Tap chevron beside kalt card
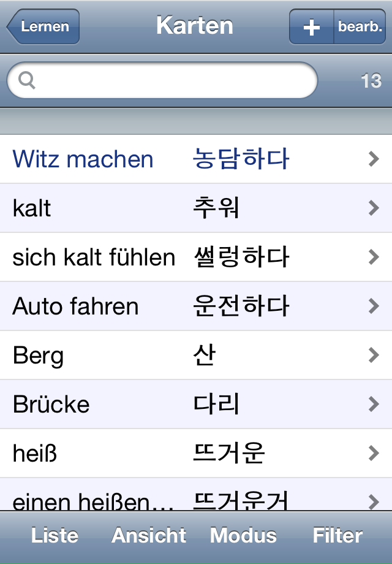The height and width of the screenshot is (564, 392). (374, 208)
